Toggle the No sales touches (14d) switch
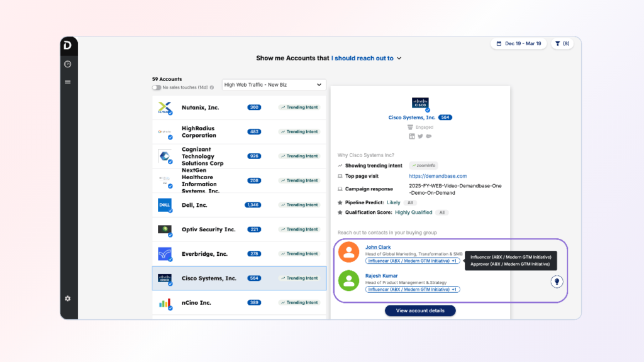This screenshot has height=362, width=644. (x=156, y=87)
